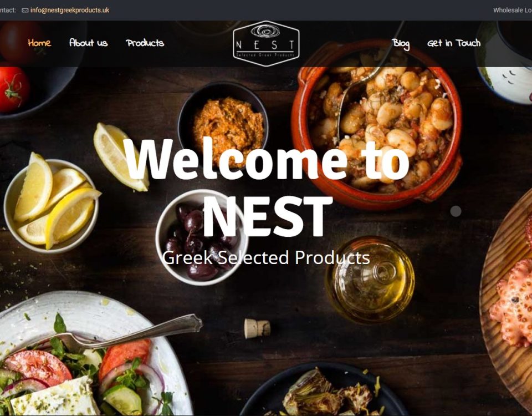Image resolution: width=532 pixels, height=416 pixels.
Task: Click the envelope icon beside the email
Action: (25, 10)
